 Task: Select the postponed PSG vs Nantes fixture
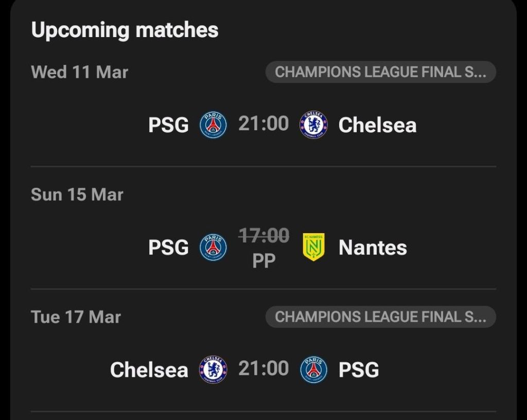[263, 247]
